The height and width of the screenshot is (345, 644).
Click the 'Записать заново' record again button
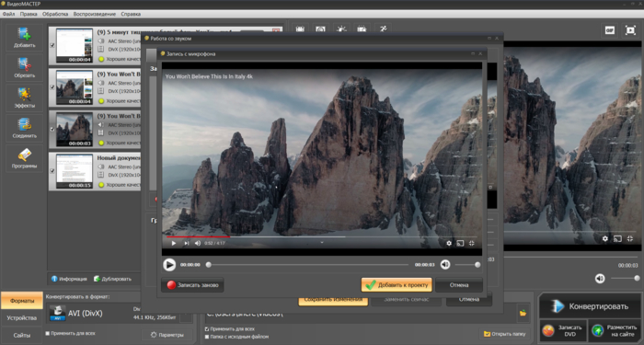coord(192,285)
